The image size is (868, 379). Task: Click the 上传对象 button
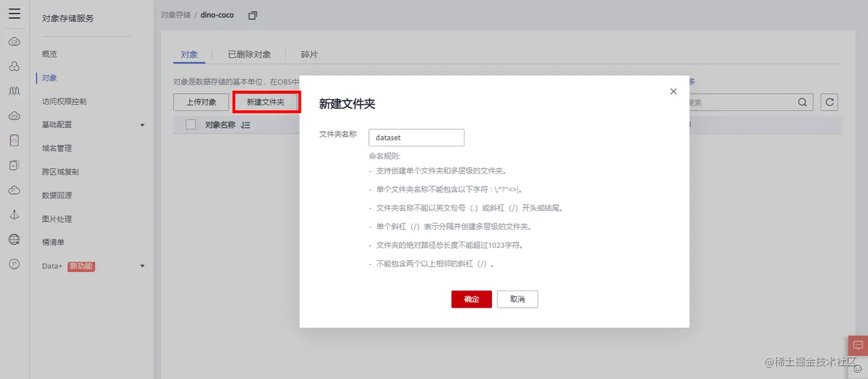201,102
